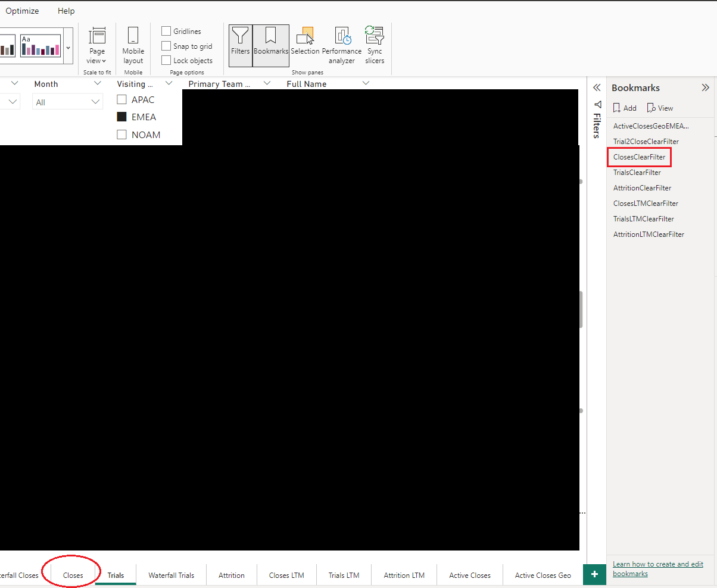Open the Month slicer All dropdown
Image resolution: width=717 pixels, height=588 pixels.
[x=67, y=102]
